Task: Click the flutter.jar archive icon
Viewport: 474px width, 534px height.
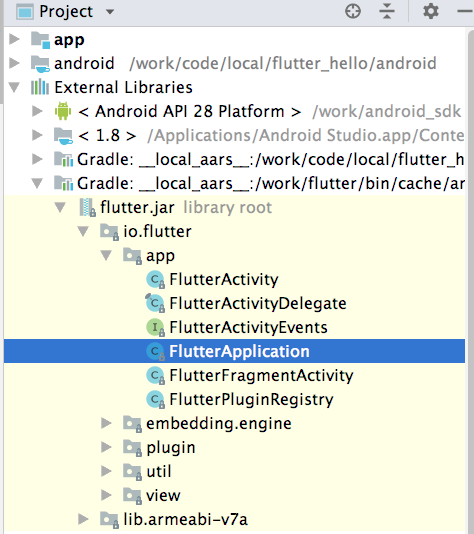Action: pos(87,207)
